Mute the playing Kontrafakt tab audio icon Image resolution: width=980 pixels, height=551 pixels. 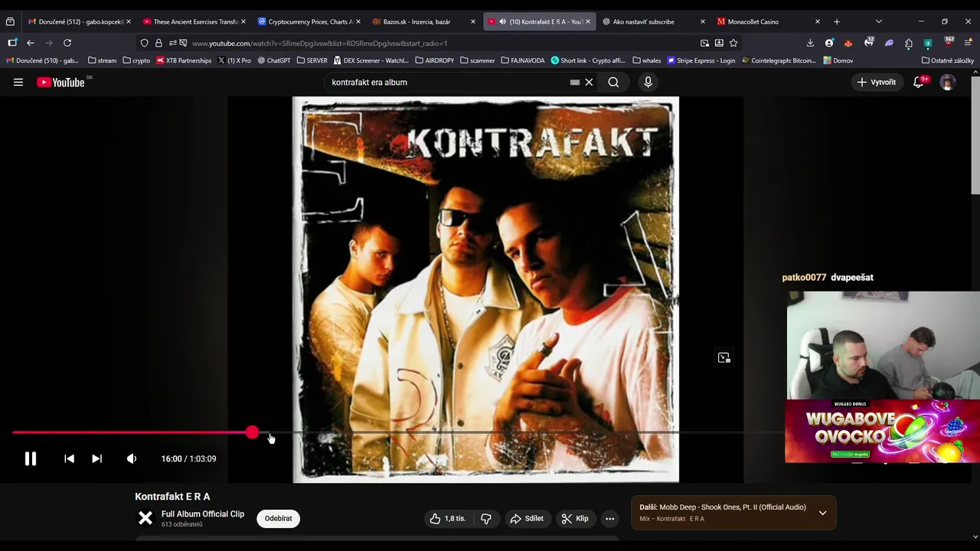(502, 21)
